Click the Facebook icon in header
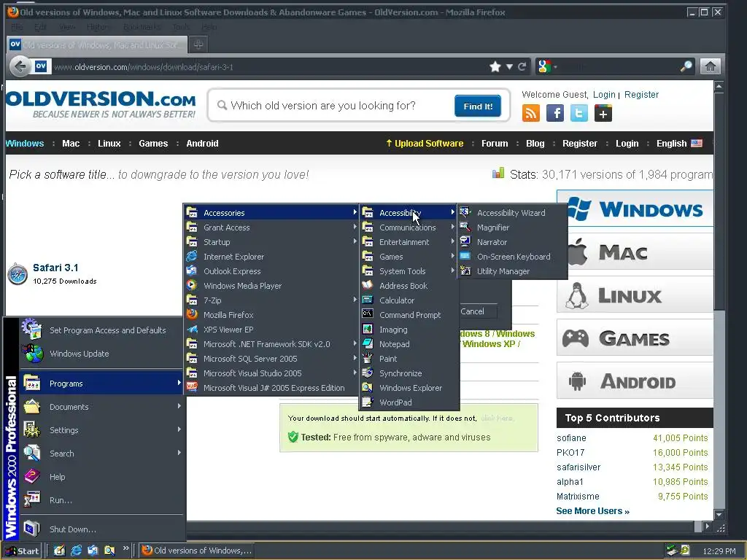This screenshot has height=560, width=747. pos(554,113)
